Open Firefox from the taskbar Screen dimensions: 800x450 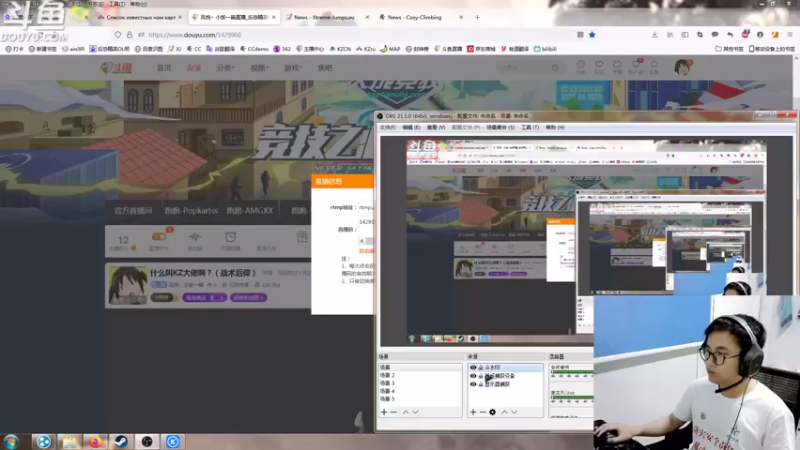pos(94,441)
